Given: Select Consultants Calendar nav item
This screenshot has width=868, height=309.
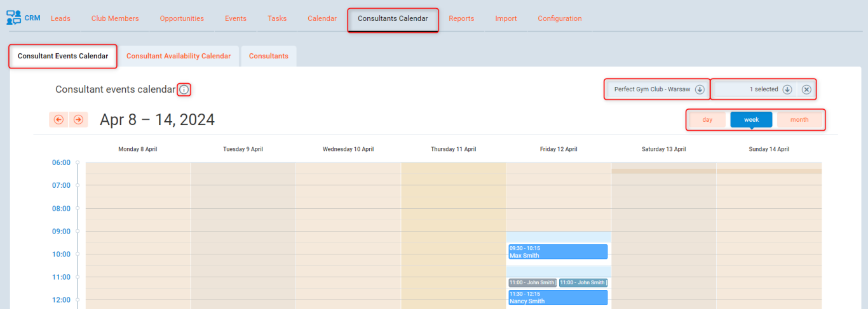Looking at the screenshot, I should pos(393,19).
